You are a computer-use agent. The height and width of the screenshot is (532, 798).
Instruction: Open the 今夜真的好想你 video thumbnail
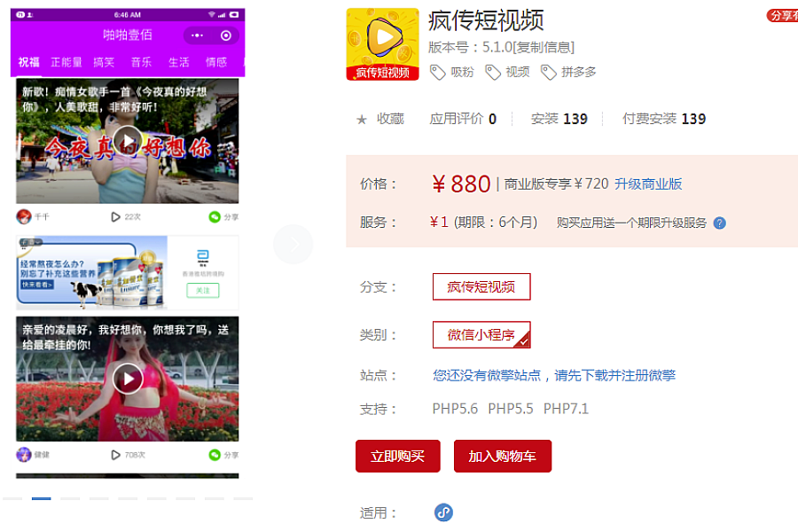[x=127, y=140]
